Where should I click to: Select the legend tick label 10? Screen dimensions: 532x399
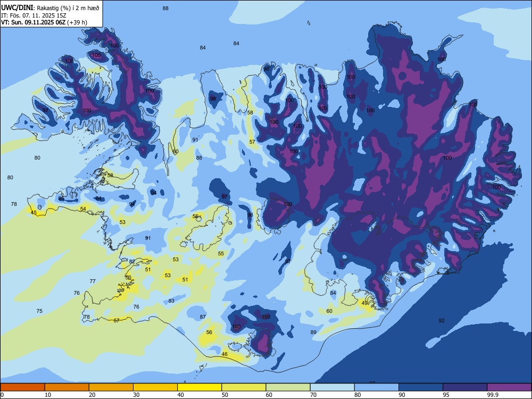point(48,395)
